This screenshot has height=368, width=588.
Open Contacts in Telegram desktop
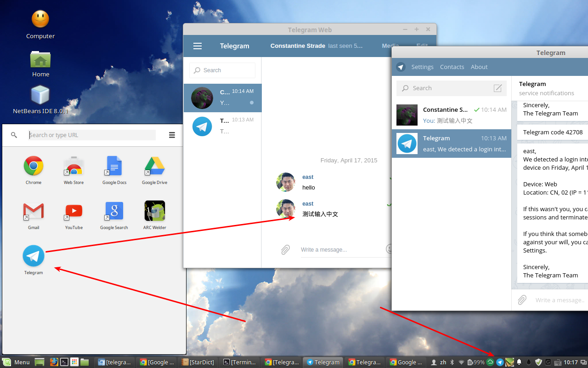click(452, 67)
